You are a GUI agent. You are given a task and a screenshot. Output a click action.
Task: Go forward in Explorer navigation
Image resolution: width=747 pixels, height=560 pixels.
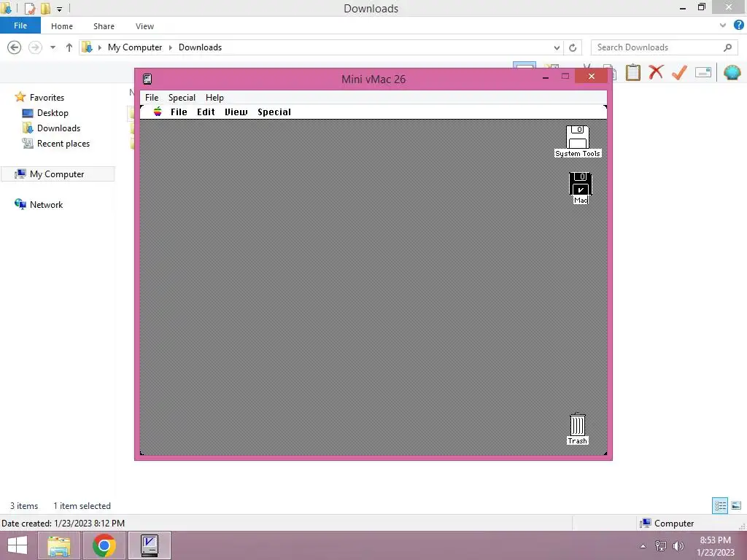(x=35, y=47)
